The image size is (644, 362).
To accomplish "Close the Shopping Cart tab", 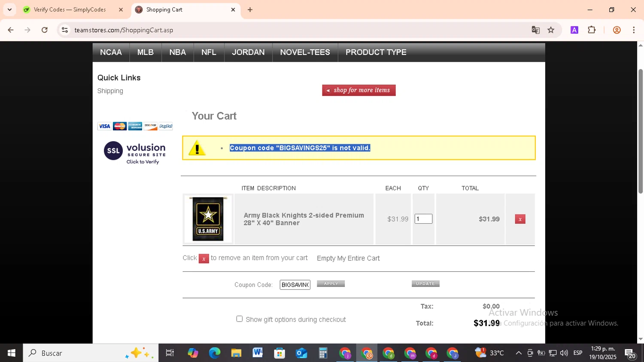I will pyautogui.click(x=233, y=9).
